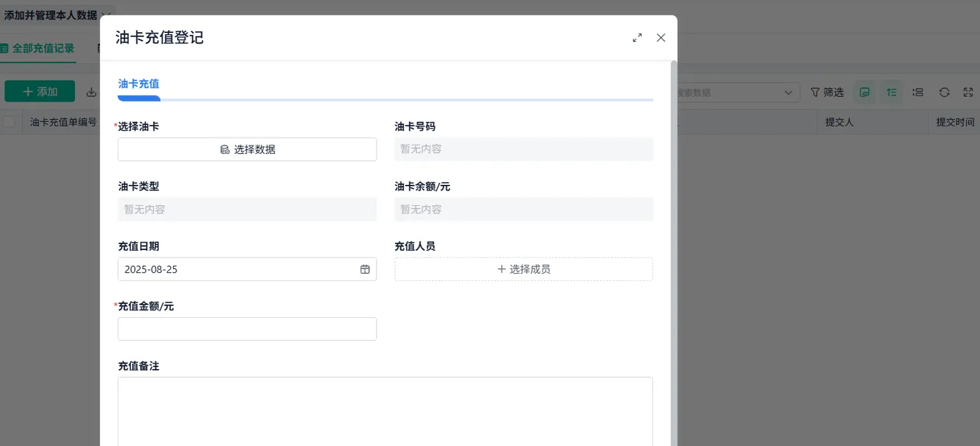
Task: Refresh the table data
Action: 944,92
